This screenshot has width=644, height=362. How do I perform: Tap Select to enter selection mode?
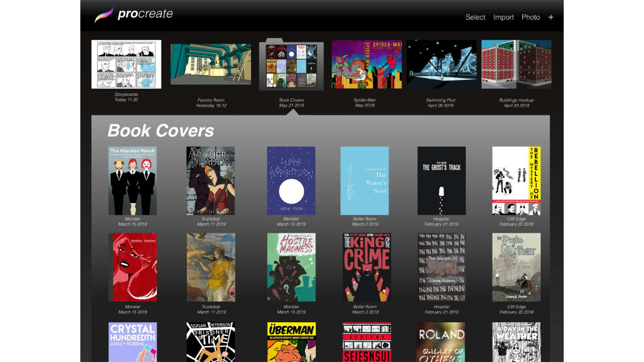coord(475,17)
